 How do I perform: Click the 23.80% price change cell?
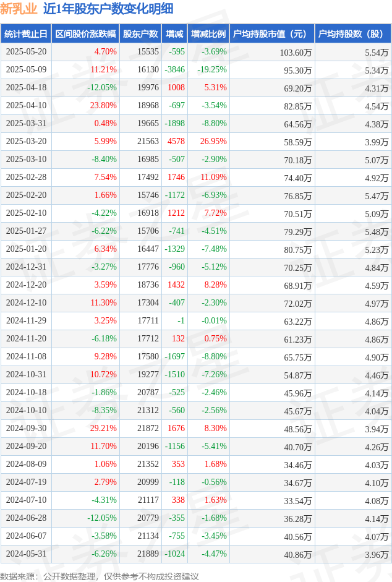(x=103, y=105)
